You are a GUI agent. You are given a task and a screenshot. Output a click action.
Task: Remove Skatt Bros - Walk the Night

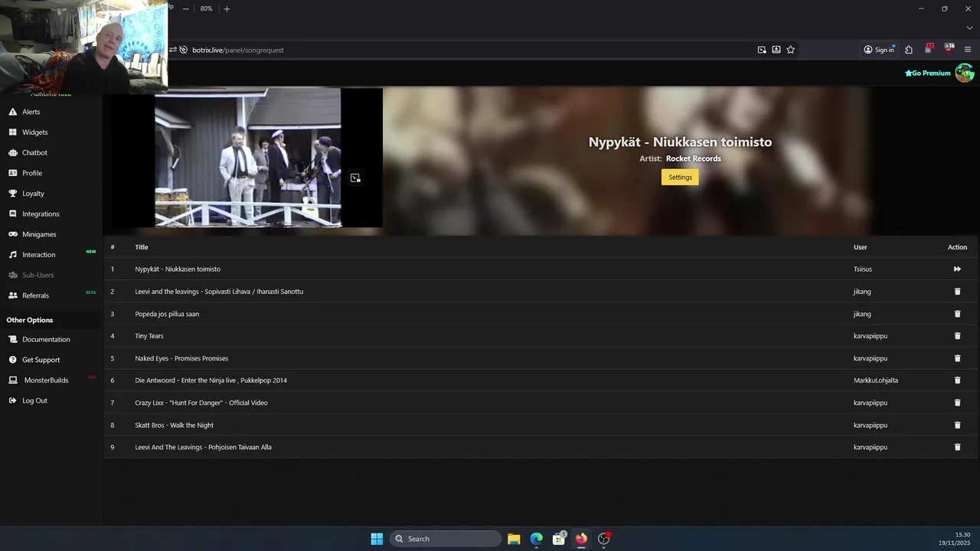coord(957,425)
